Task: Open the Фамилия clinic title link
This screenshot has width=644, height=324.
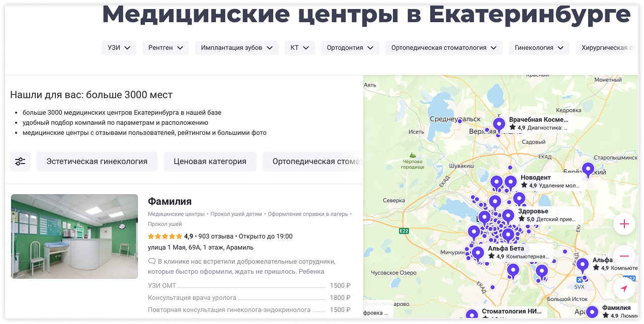Action: (170, 201)
